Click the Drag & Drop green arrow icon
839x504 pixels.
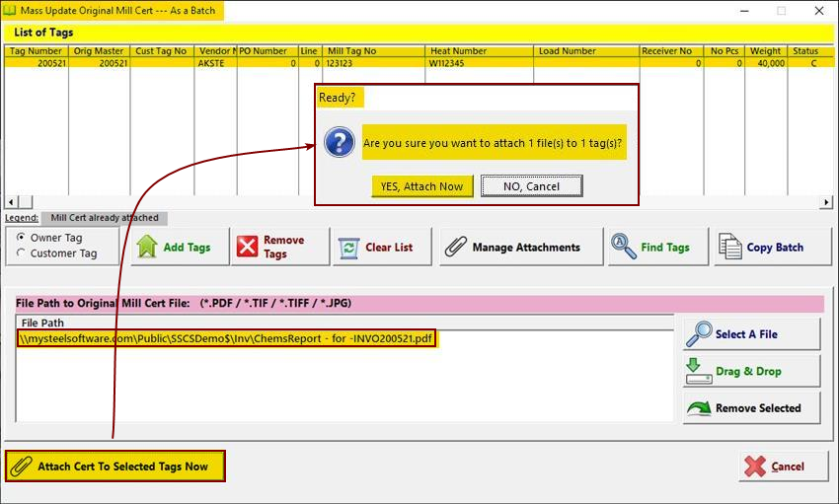click(x=698, y=371)
